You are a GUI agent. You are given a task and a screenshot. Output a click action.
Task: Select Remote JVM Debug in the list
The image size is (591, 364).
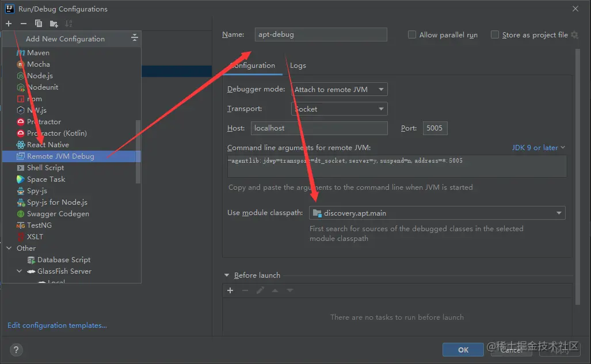pos(71,156)
